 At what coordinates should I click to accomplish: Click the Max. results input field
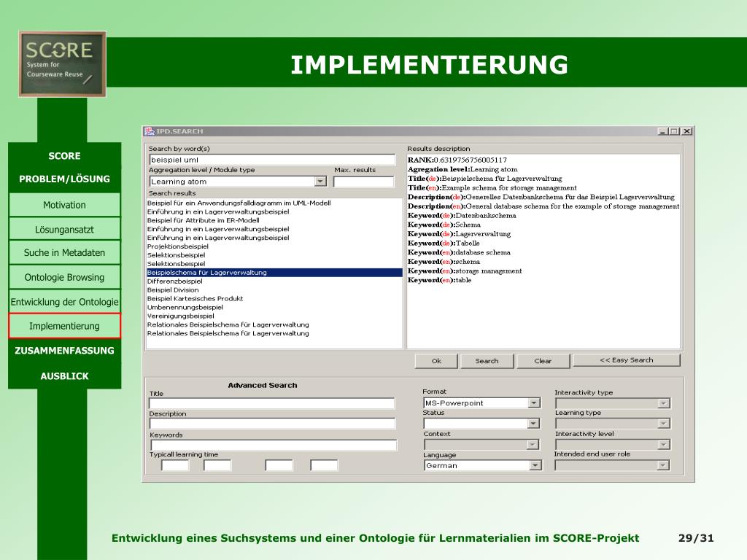point(363,182)
